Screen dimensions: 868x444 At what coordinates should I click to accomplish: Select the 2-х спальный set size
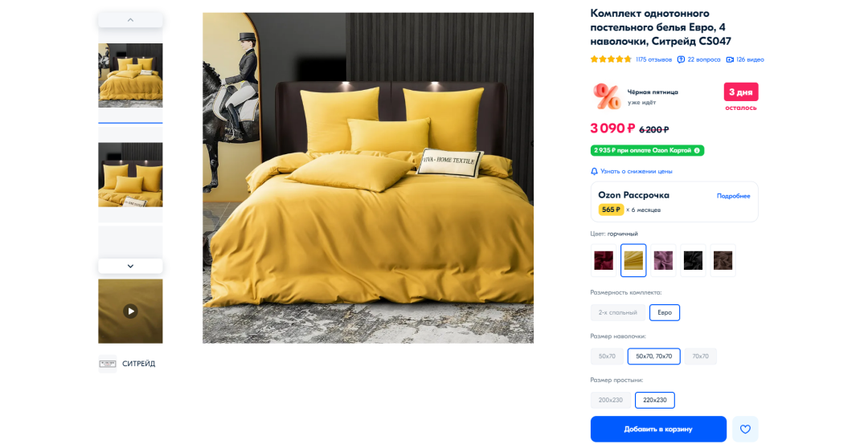(x=618, y=312)
